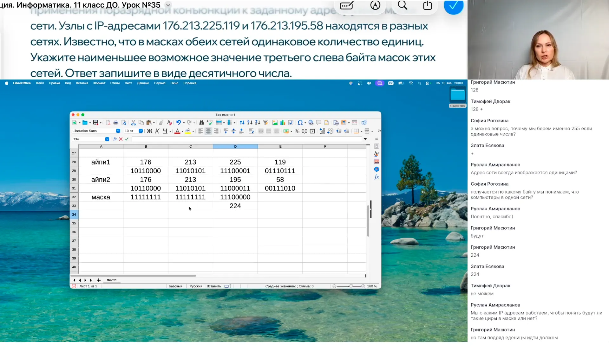Open the Формат menu
The image size is (609, 364).
coord(99,83)
